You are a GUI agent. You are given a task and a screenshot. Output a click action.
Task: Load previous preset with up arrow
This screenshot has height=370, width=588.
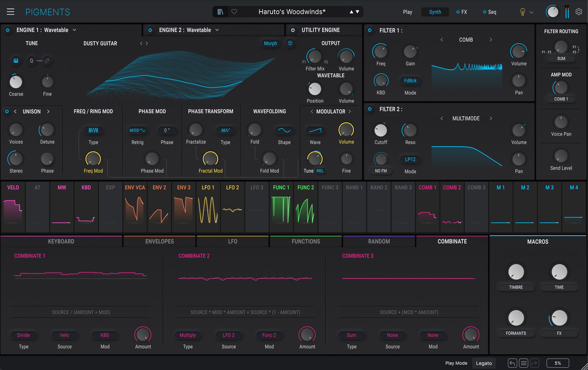pos(351,12)
